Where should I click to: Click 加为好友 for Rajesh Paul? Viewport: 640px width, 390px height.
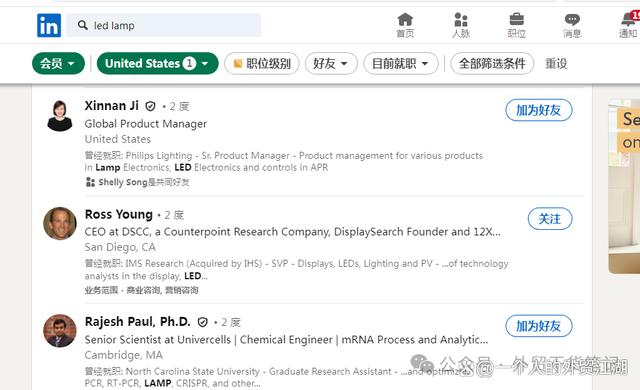coord(539,326)
